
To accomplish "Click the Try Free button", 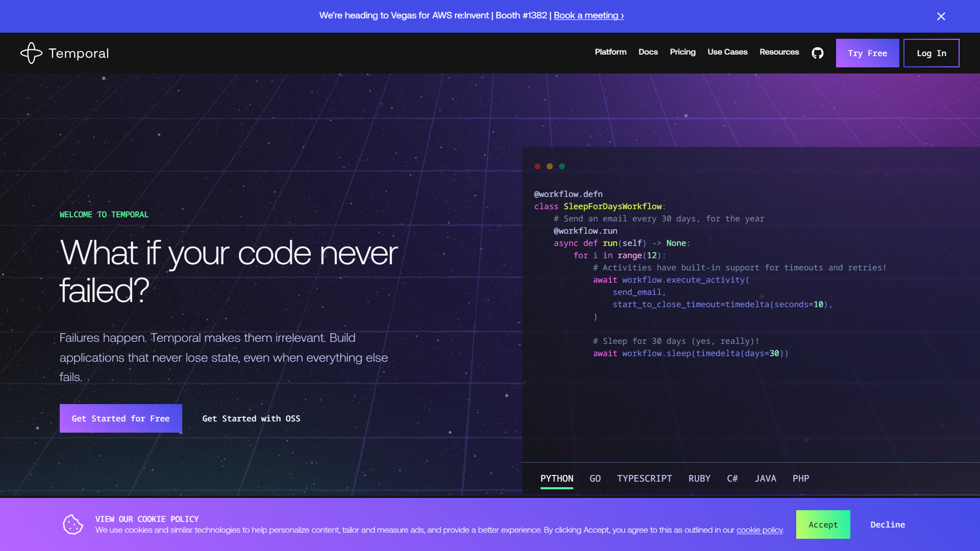I will tap(867, 53).
